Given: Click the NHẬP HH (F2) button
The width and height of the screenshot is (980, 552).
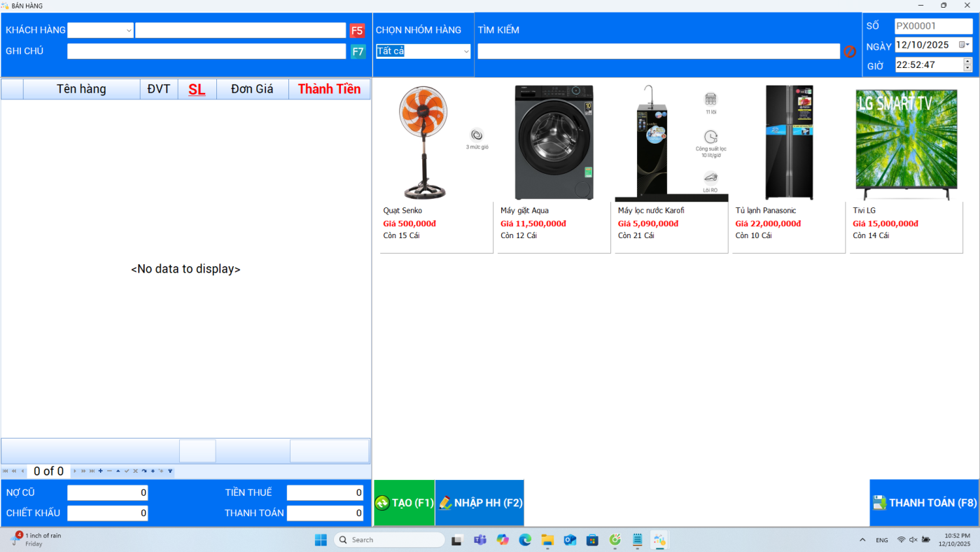Looking at the screenshot, I should 479,503.
